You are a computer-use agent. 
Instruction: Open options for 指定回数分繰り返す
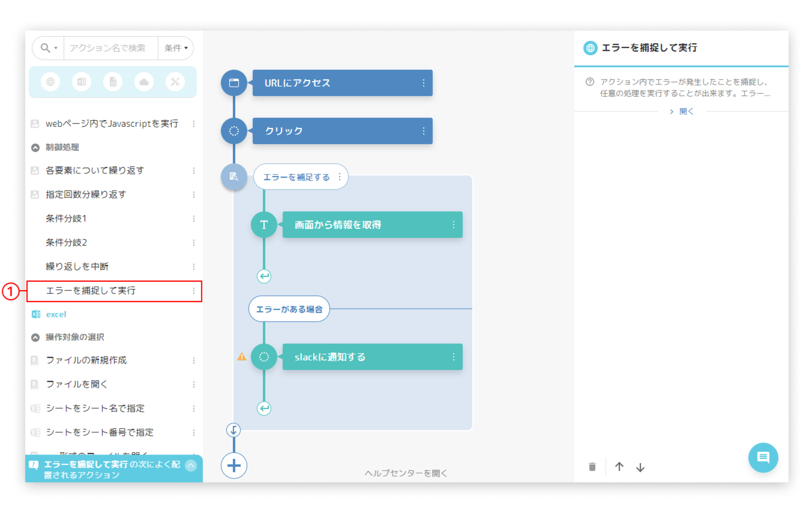194,194
